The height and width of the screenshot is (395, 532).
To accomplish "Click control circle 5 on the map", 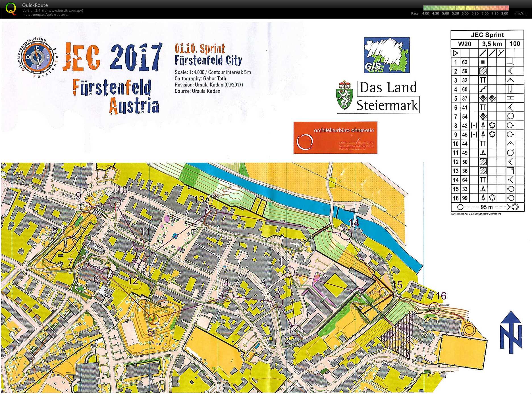I will 154,318.
